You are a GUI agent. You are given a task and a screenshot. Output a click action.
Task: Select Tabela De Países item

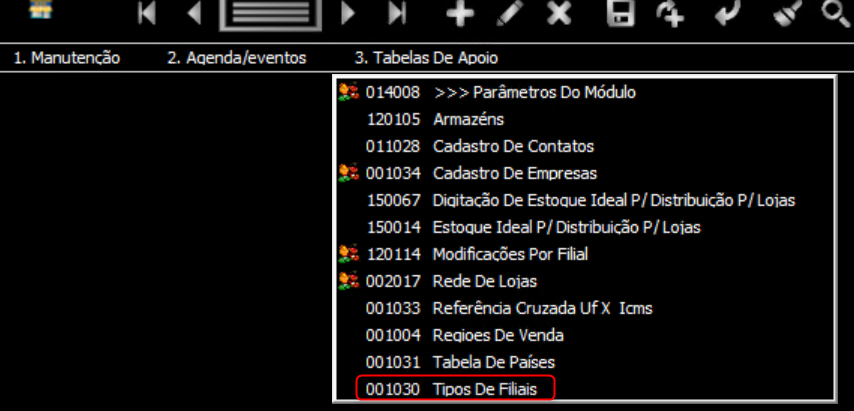(x=585, y=362)
